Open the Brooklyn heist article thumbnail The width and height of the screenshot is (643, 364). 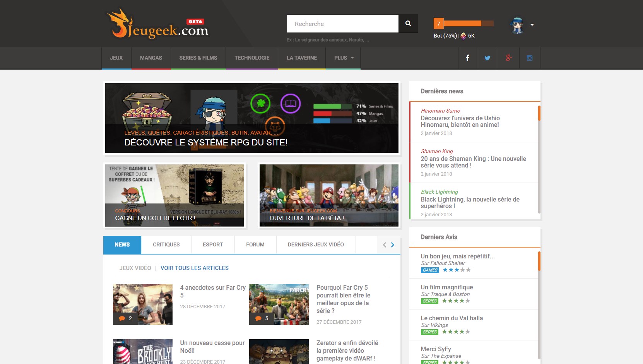point(143,352)
